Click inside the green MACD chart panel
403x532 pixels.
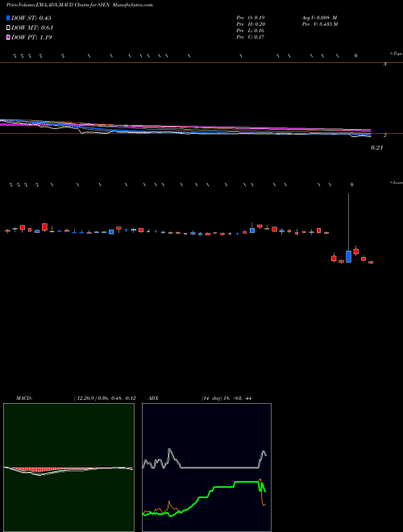click(x=69, y=468)
